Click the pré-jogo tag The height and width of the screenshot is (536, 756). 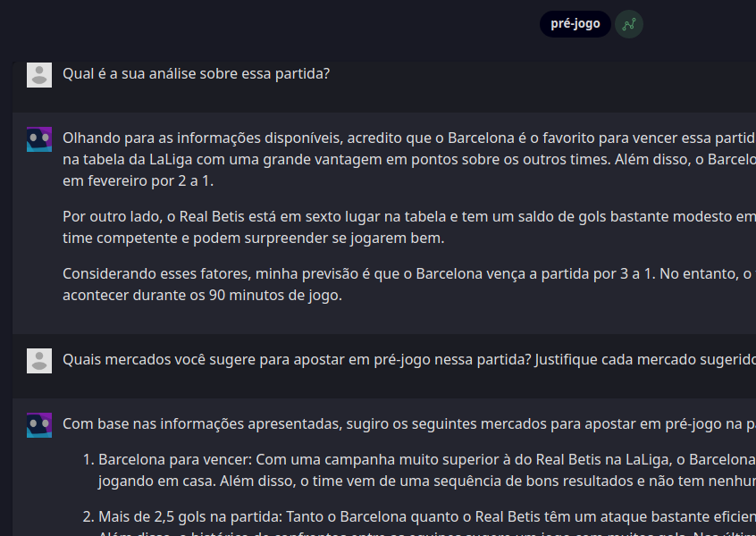pos(575,24)
